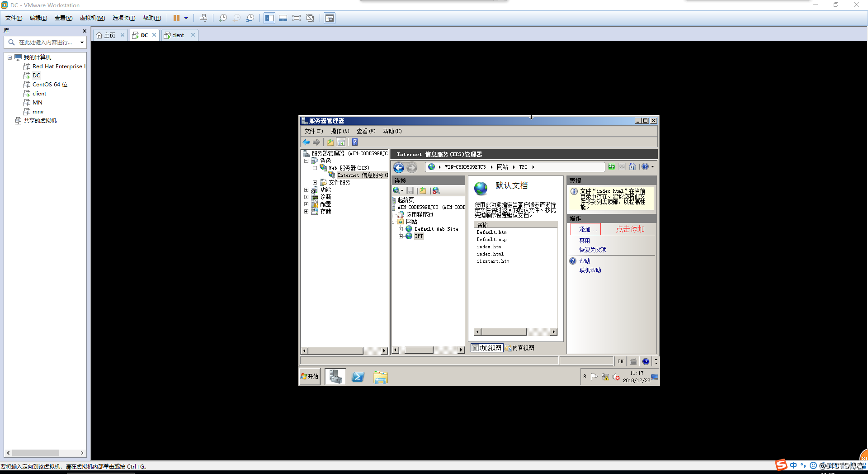Image resolution: width=868 pixels, height=474 pixels.
Task: Toggle the library sidebar view icon
Action: (x=269, y=18)
